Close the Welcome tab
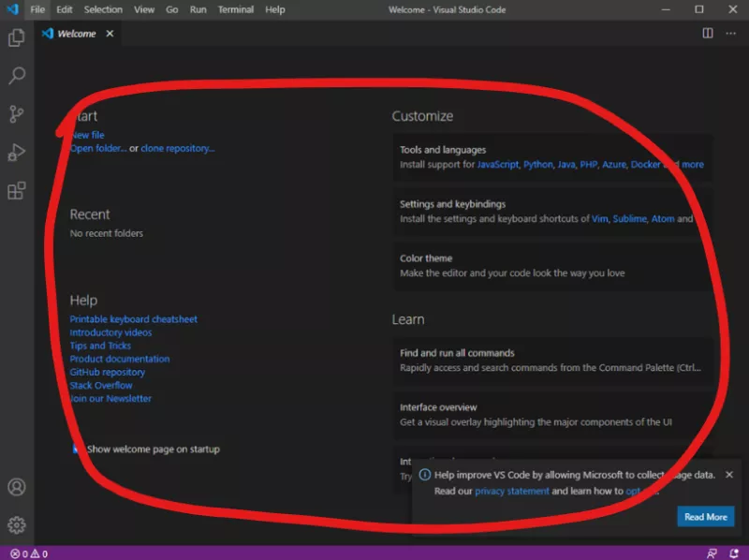 110,34
